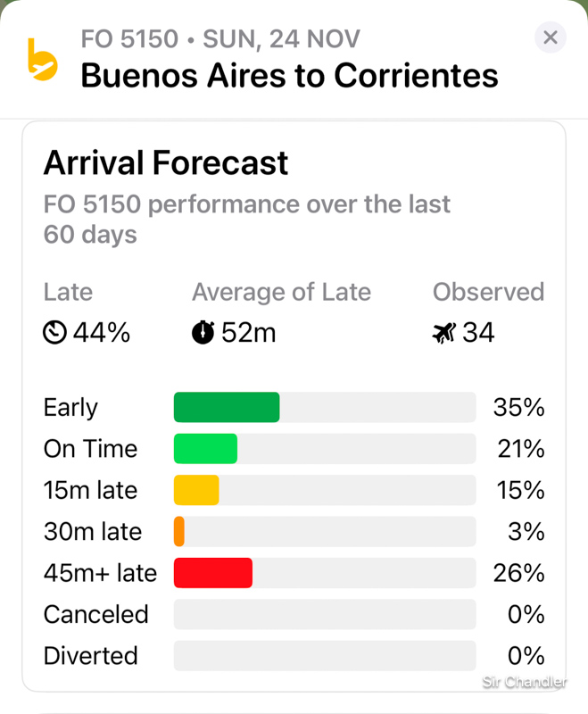Select the orange 30m late bar

coord(179,532)
